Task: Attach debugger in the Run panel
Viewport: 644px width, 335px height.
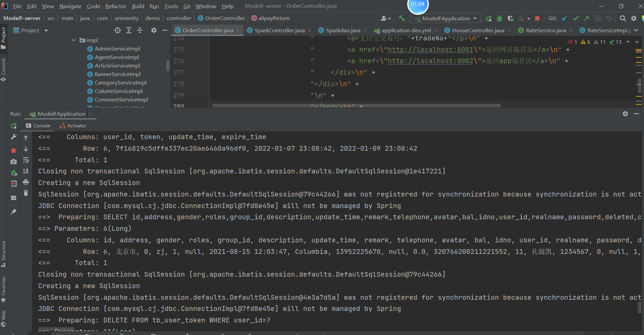Action: (x=14, y=173)
